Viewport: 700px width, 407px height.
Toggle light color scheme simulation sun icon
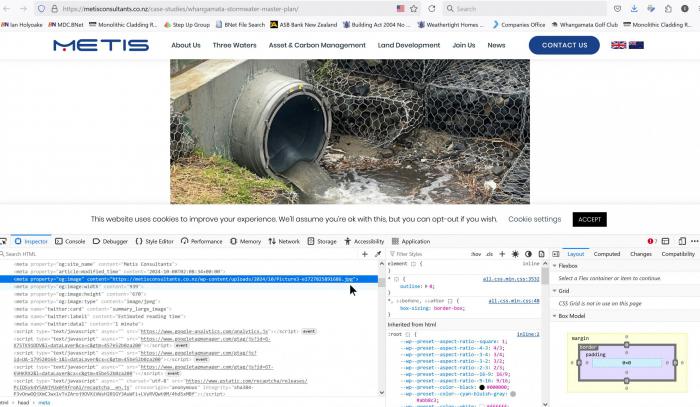(x=515, y=254)
